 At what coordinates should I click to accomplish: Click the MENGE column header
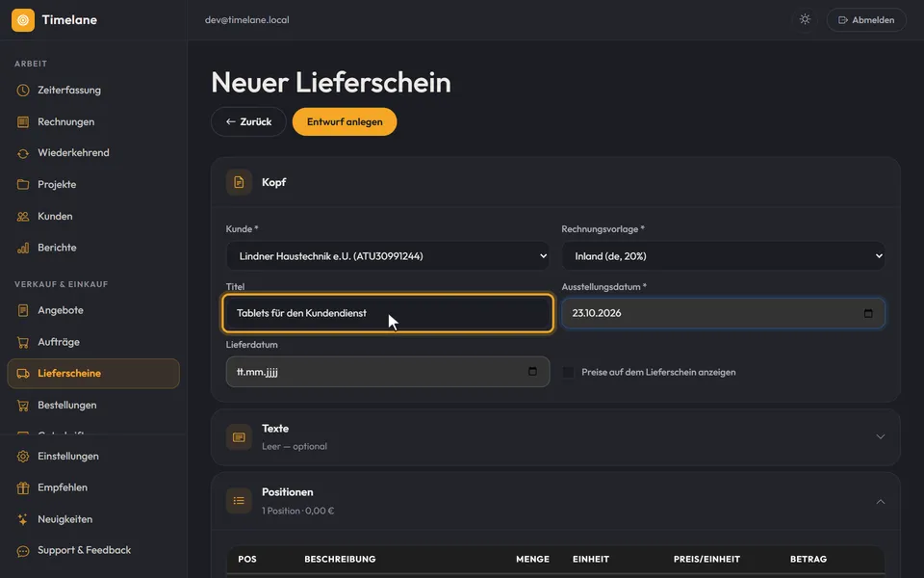[x=532, y=559]
